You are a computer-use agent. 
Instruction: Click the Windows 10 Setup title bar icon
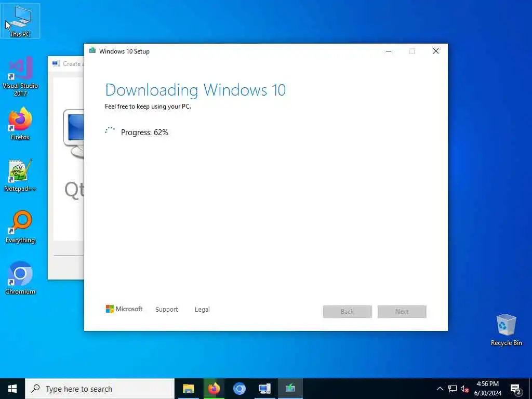[x=92, y=51]
